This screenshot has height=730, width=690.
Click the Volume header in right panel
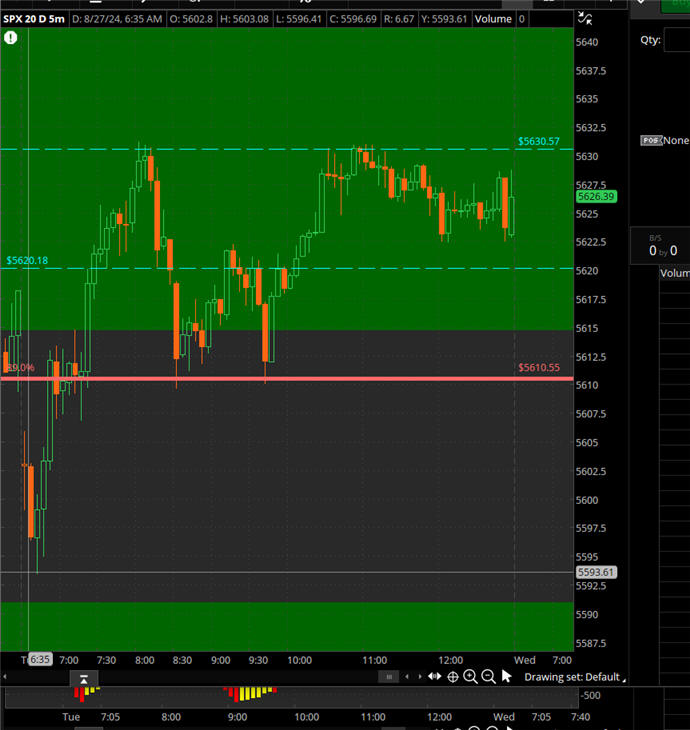click(675, 273)
